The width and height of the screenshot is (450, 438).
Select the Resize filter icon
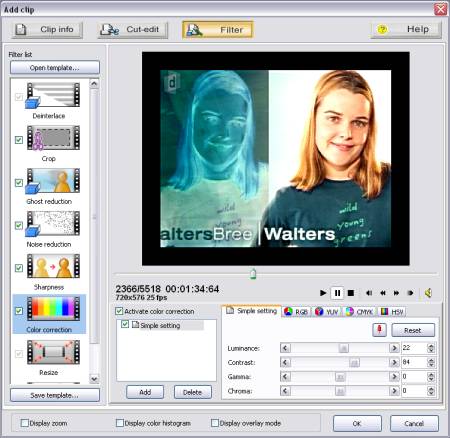point(53,352)
